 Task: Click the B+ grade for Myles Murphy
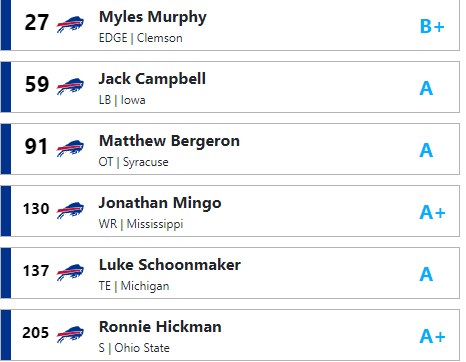(x=432, y=26)
